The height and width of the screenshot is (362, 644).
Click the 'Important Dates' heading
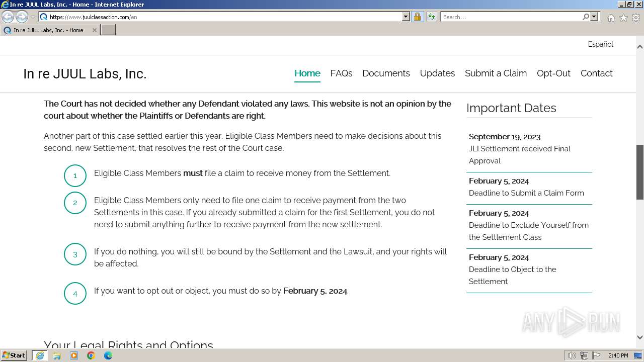tap(511, 108)
